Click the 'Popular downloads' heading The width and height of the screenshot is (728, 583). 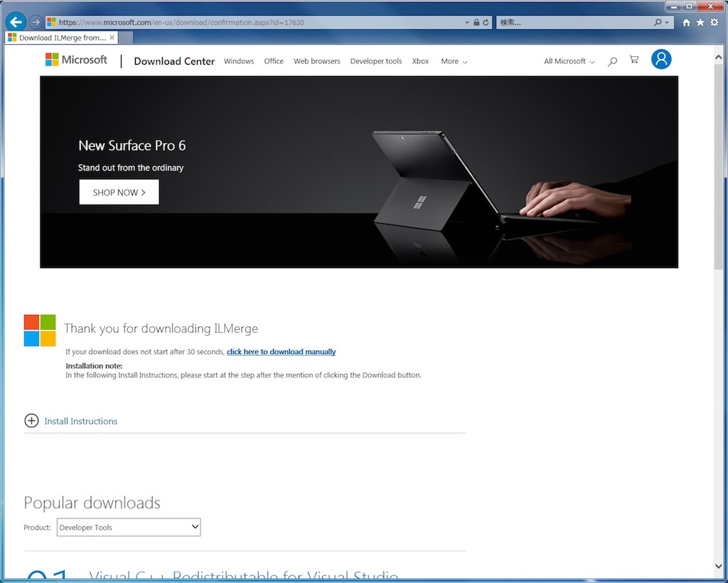point(92,503)
